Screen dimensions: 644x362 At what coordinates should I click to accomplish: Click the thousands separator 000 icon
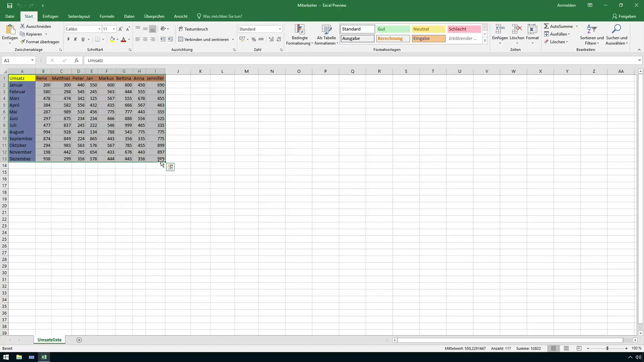261,39
